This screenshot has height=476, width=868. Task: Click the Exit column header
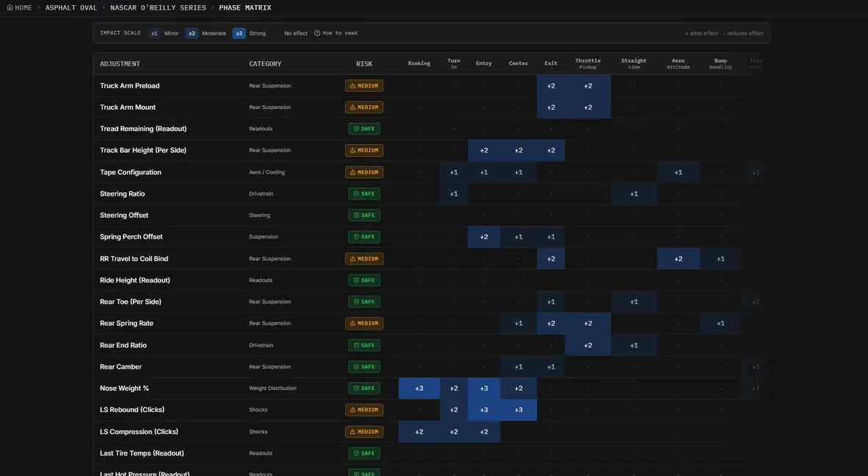click(x=551, y=64)
